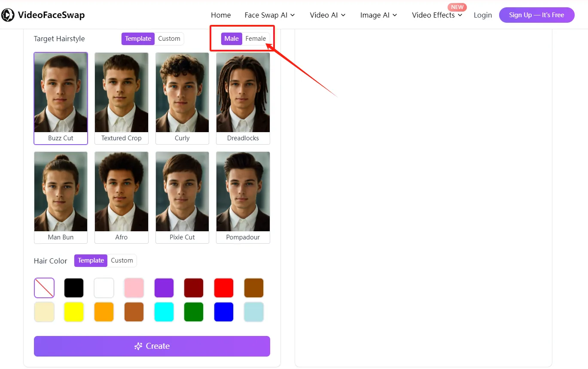Pick the cyan hair color

pyautogui.click(x=164, y=312)
